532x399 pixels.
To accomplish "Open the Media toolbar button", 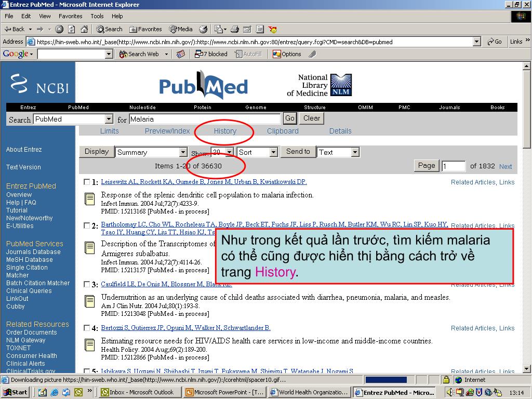I will pyautogui.click(x=181, y=29).
